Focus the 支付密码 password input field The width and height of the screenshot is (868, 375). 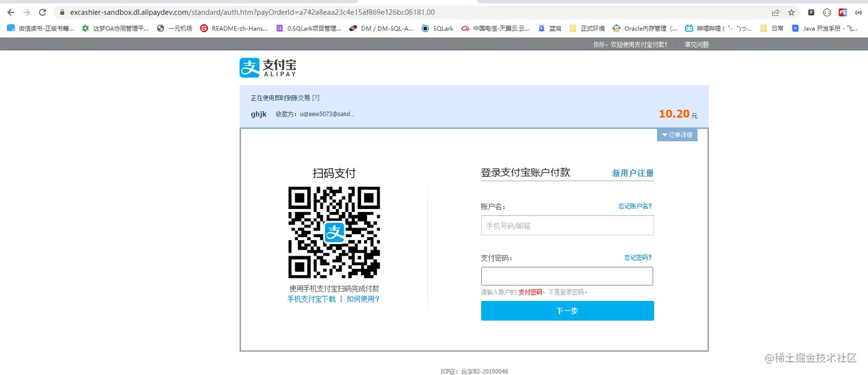tap(567, 276)
